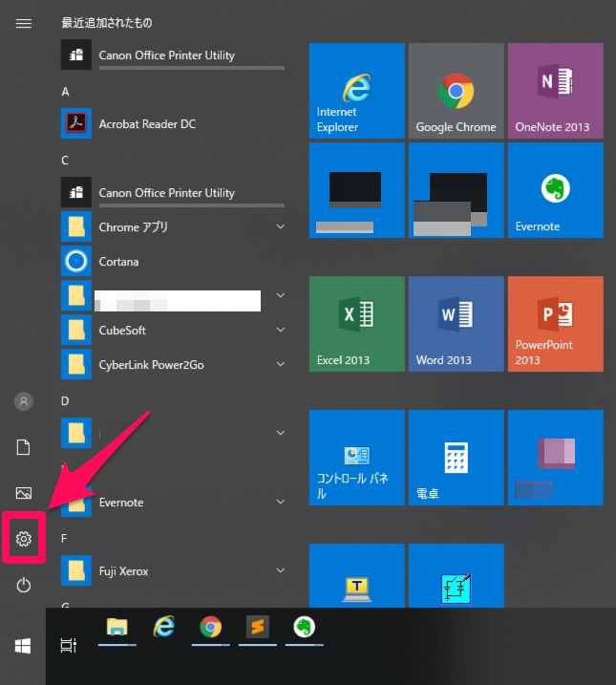
Task: Select Cortana in the app list
Action: pyautogui.click(x=118, y=261)
